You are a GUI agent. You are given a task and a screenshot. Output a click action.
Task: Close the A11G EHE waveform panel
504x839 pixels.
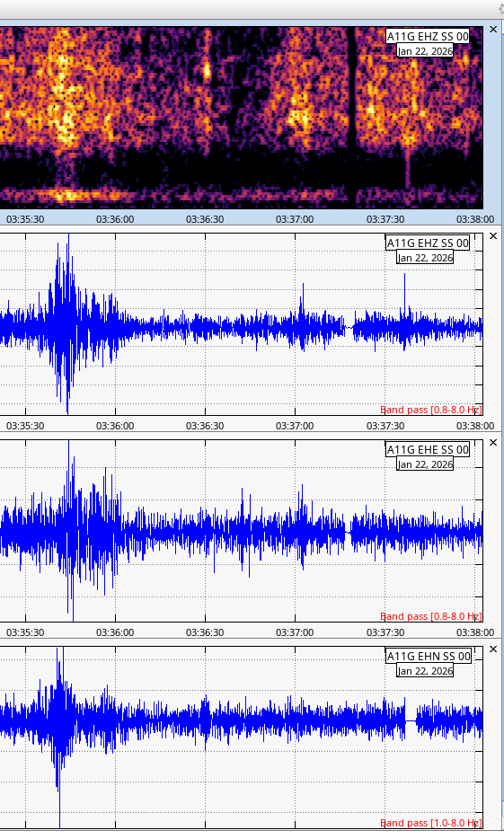pos(493,443)
